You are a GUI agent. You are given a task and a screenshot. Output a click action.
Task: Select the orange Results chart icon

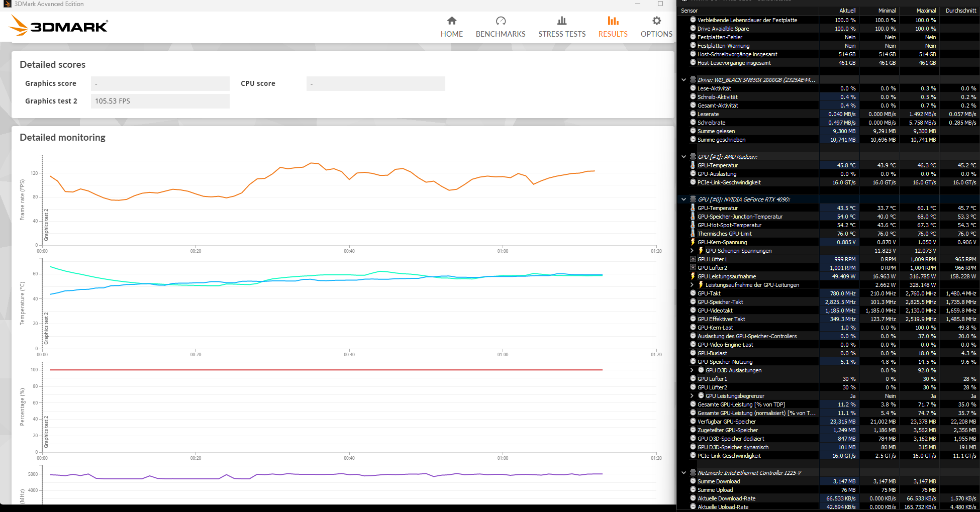coord(613,21)
